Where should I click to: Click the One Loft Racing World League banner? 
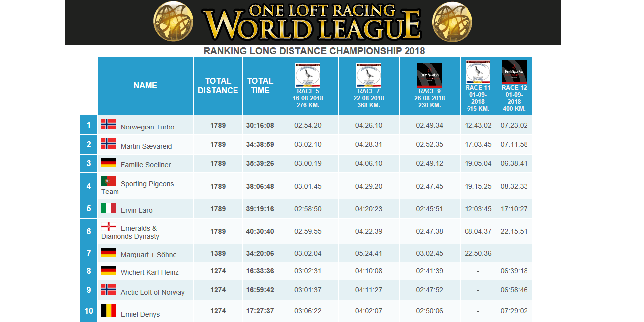(x=312, y=22)
